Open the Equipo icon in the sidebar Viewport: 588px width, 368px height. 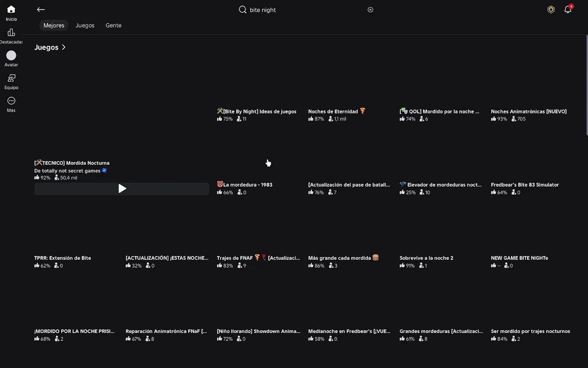click(11, 78)
